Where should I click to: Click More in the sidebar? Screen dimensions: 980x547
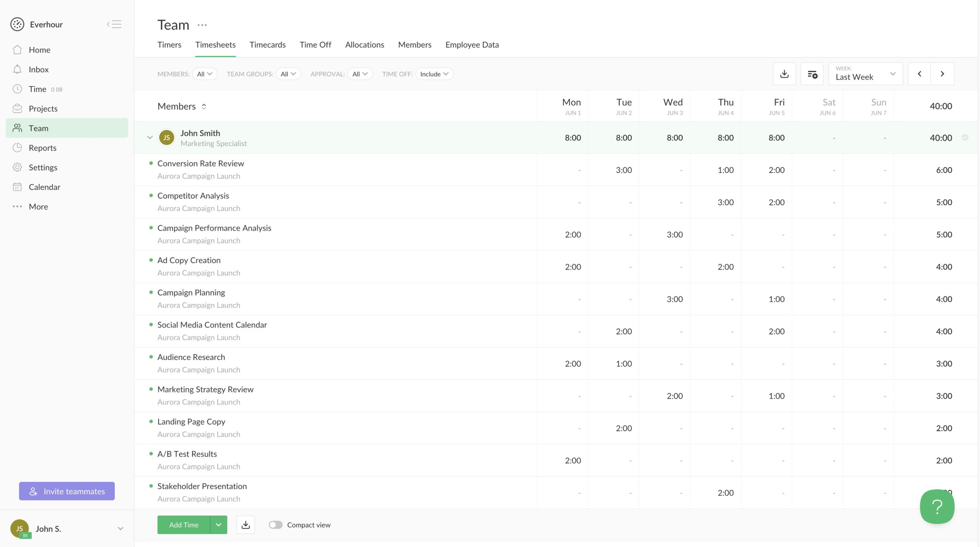67,206
